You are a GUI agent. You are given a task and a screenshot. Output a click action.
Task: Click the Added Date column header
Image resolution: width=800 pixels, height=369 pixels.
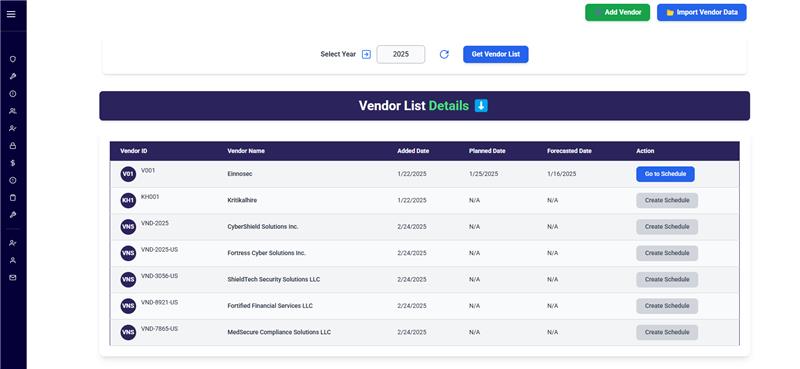click(413, 151)
